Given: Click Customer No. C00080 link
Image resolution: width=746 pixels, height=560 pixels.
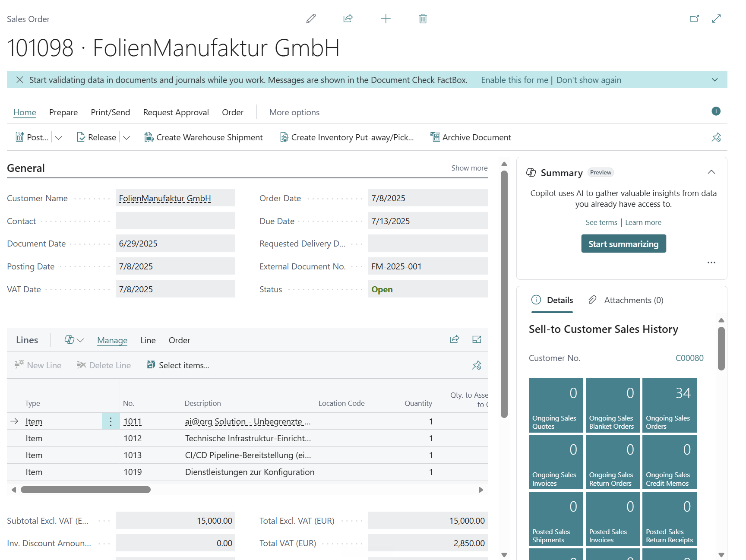Looking at the screenshot, I should (x=689, y=358).
